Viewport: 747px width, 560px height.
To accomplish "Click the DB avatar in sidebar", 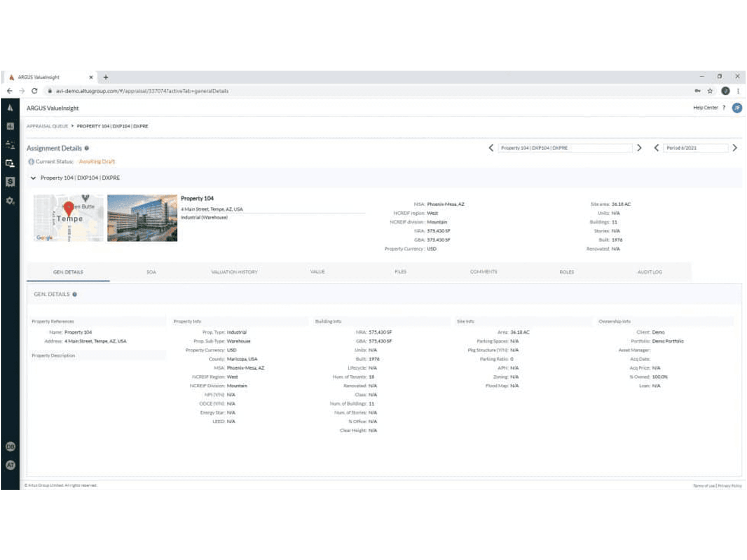I will pyautogui.click(x=10, y=447).
